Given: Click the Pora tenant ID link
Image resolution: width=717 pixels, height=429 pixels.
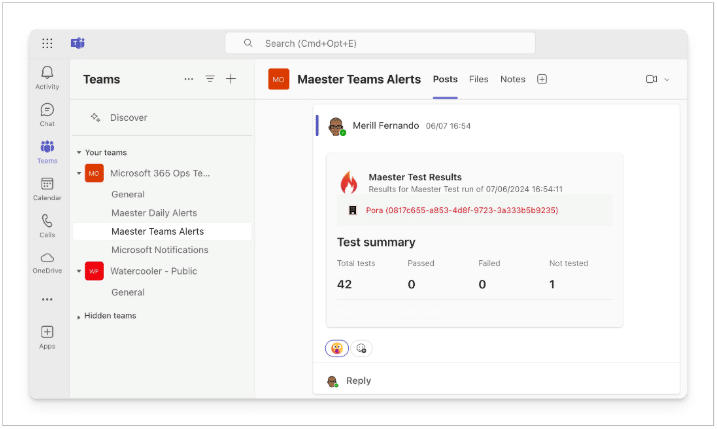Looking at the screenshot, I should 462,210.
